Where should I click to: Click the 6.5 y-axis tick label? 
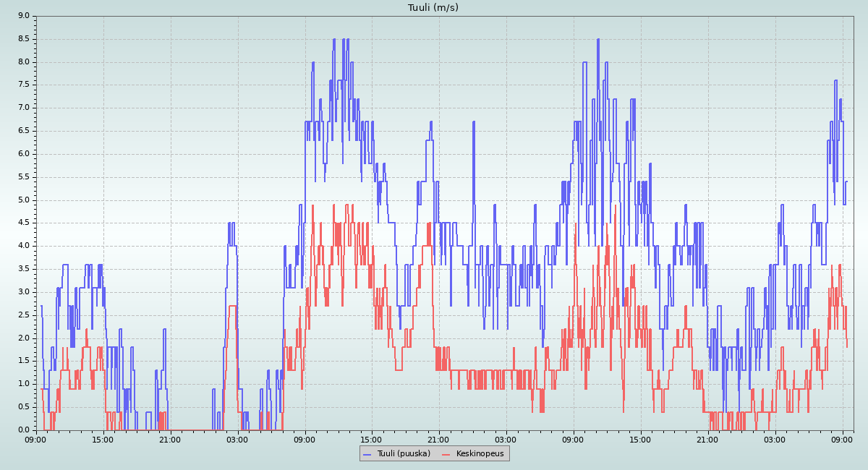point(23,131)
